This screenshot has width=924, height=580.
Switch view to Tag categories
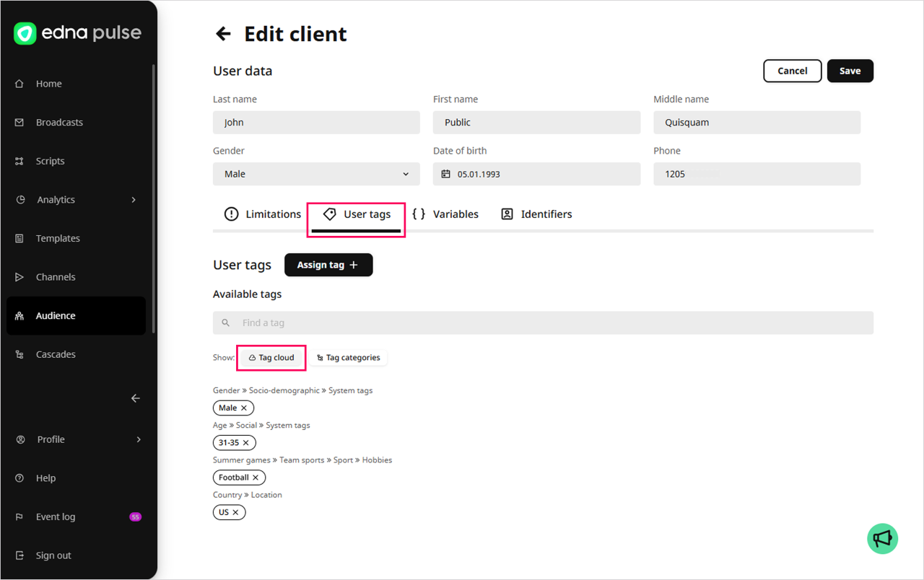point(349,358)
